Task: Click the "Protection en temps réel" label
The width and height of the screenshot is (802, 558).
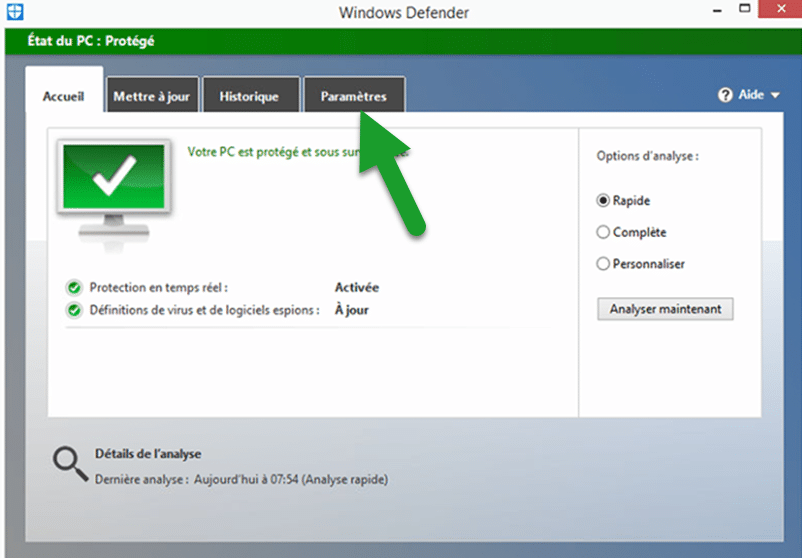Action: 159,287
